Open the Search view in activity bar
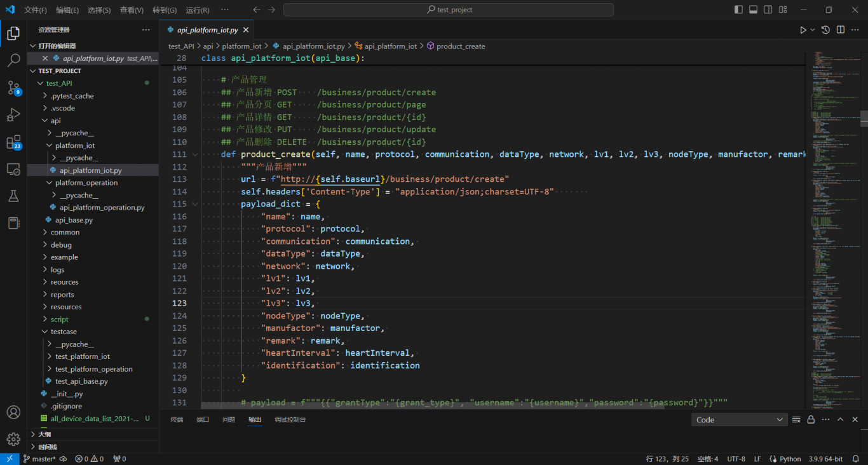The height and width of the screenshot is (465, 868). click(13, 61)
